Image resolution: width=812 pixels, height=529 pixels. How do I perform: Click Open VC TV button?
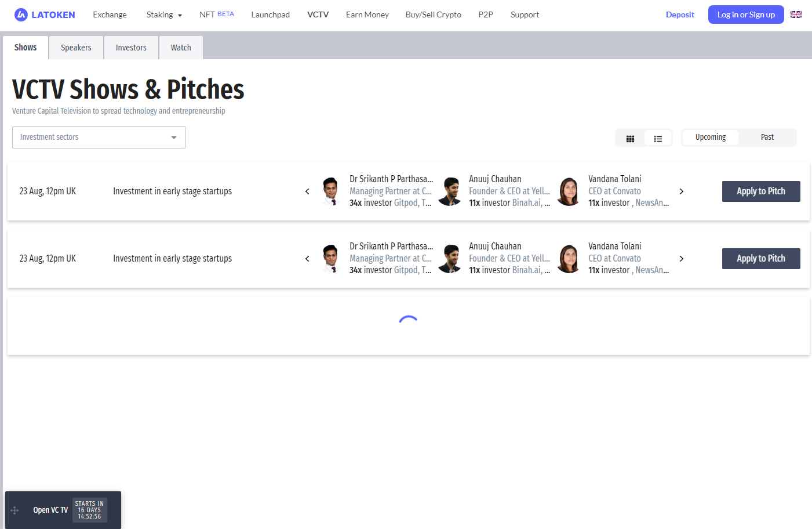(50, 510)
